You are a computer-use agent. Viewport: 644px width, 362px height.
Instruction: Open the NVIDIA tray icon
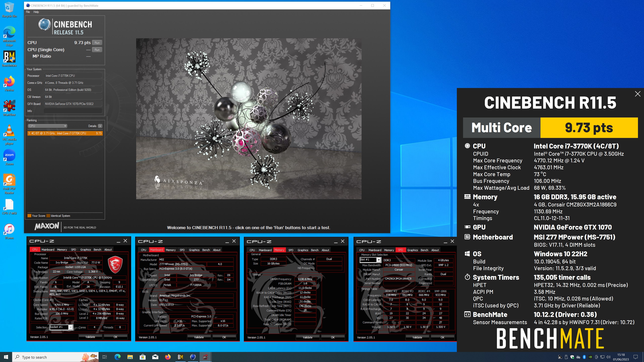point(590,357)
